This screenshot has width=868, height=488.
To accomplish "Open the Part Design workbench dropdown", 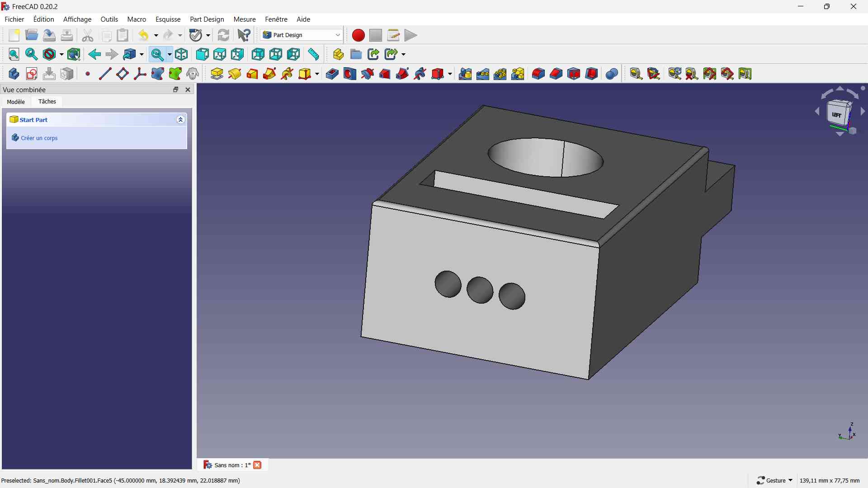I will [302, 35].
